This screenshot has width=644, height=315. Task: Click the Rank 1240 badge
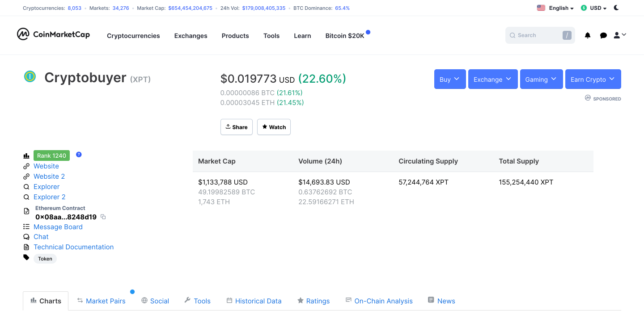(x=51, y=155)
